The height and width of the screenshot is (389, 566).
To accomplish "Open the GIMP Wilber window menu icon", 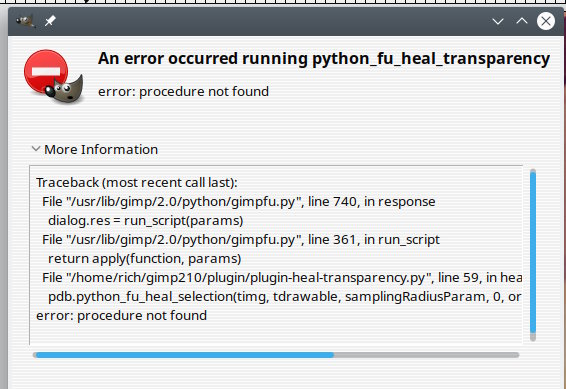I will pos(25,21).
